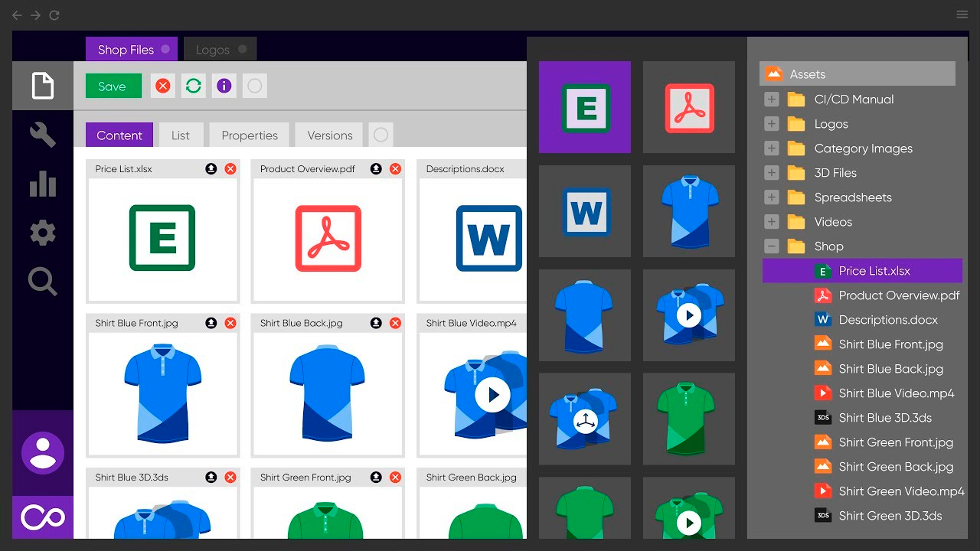Click upload icon on Price List.xlsx card

pyautogui.click(x=211, y=169)
